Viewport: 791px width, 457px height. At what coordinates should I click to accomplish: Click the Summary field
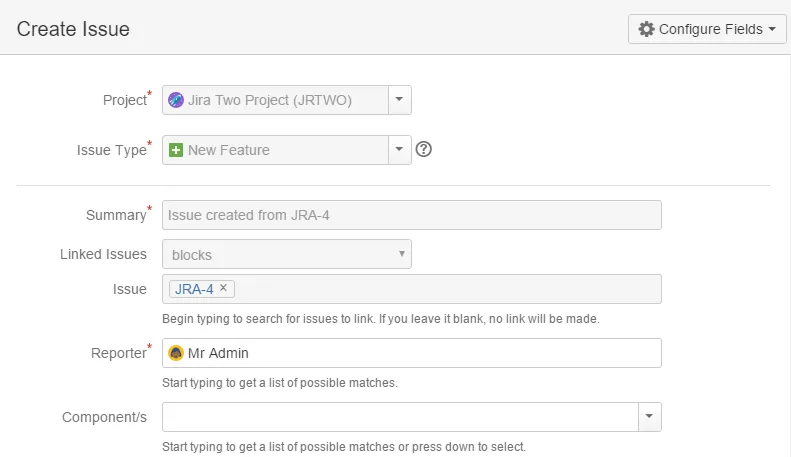[412, 215]
